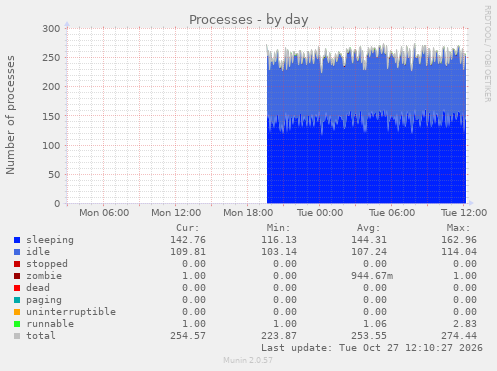This screenshot has width=497, height=371.
Task: Click the runnable legend color swatch
Action: [17, 324]
